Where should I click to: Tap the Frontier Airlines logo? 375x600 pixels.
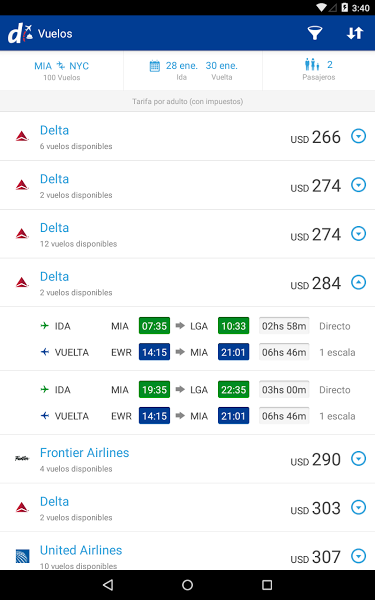(x=22, y=458)
